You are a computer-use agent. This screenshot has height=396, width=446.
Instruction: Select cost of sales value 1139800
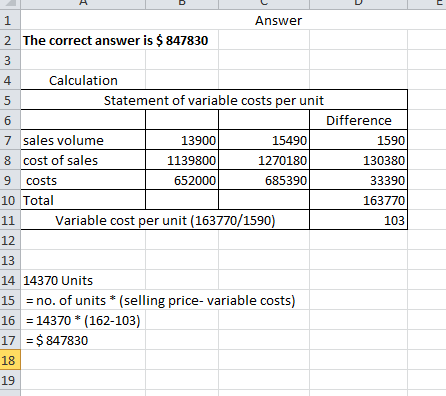click(x=182, y=160)
